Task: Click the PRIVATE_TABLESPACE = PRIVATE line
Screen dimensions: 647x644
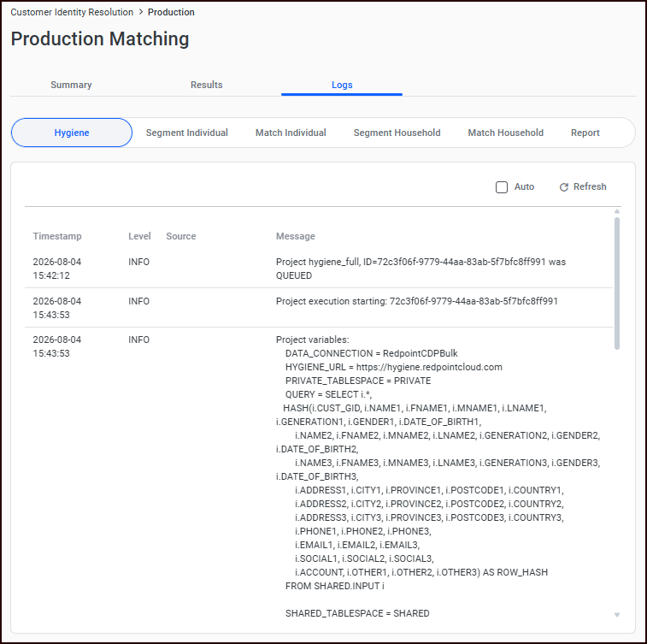Action: pos(358,381)
